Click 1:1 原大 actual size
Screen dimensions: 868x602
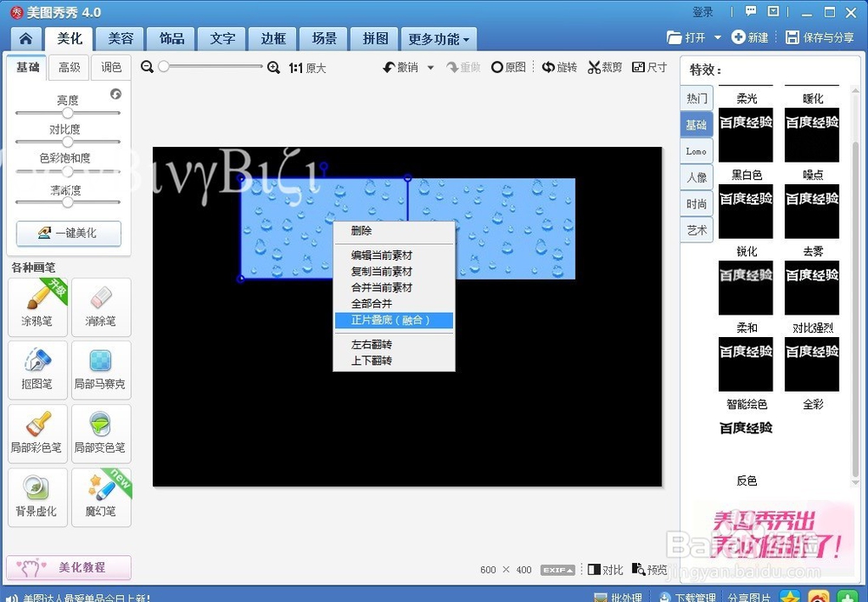coord(307,68)
